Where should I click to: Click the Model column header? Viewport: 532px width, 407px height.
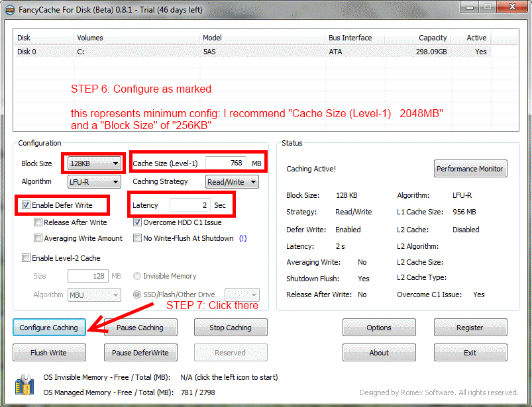[x=262, y=38]
